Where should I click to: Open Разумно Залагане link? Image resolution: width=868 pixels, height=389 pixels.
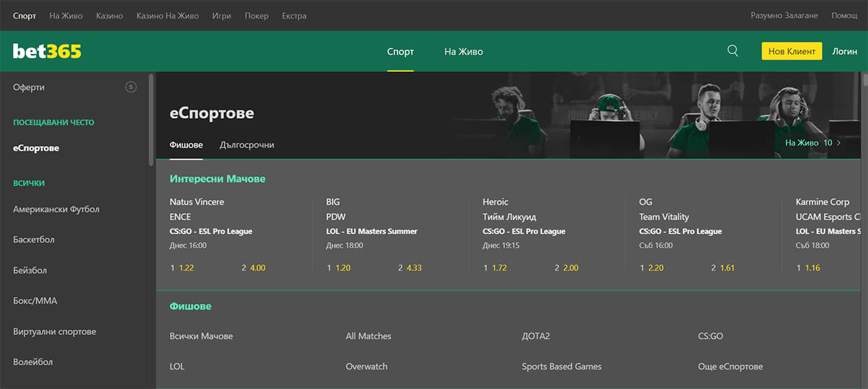(x=784, y=16)
